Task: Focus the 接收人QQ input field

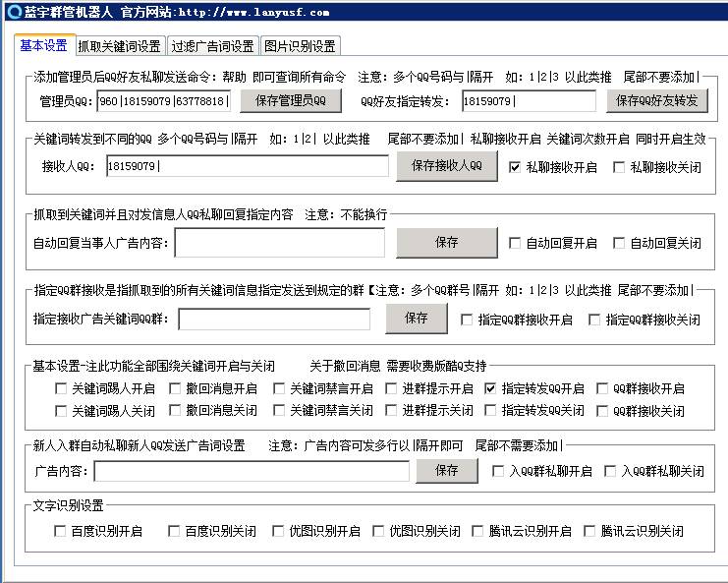Action: 248,166
